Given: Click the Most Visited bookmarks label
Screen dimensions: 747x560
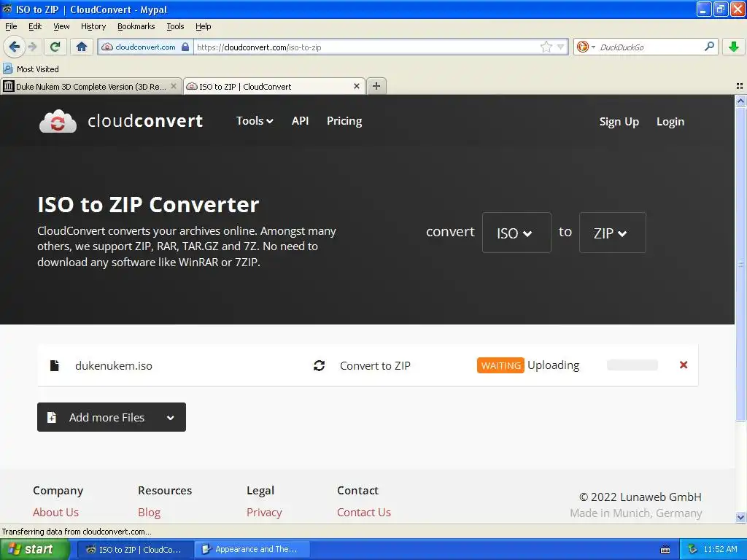Looking at the screenshot, I should pos(38,69).
